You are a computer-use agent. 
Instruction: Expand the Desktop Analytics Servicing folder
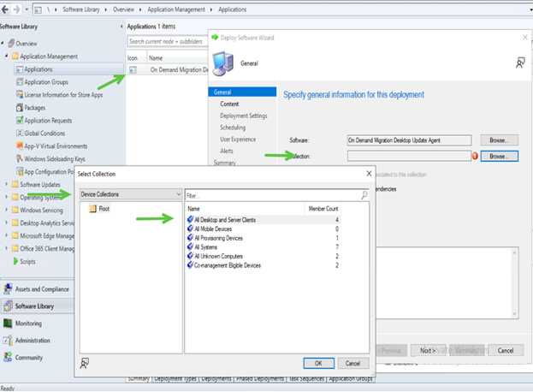[7, 223]
